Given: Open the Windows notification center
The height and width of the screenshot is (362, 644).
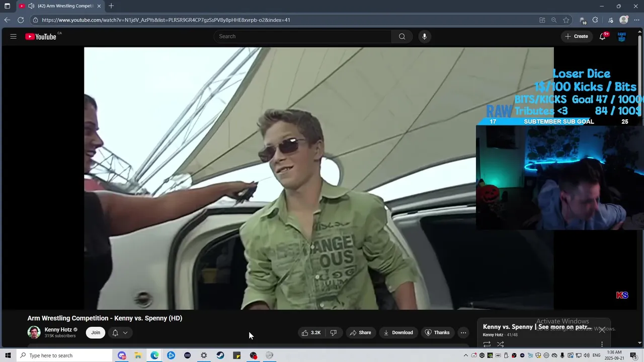Looking at the screenshot, I should point(633,355).
